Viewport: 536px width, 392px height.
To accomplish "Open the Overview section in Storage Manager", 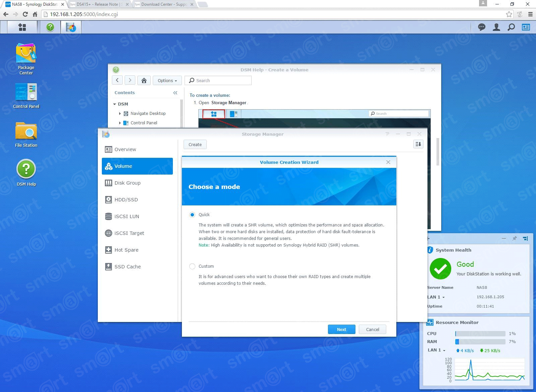I will point(137,149).
